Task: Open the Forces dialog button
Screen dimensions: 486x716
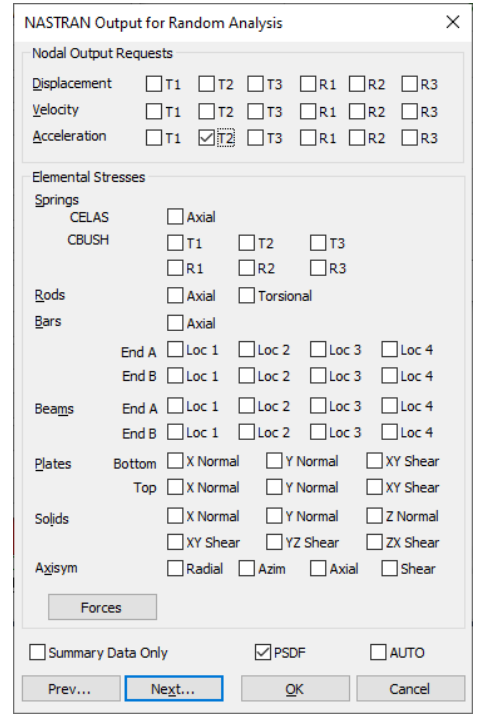Action: coord(102,607)
